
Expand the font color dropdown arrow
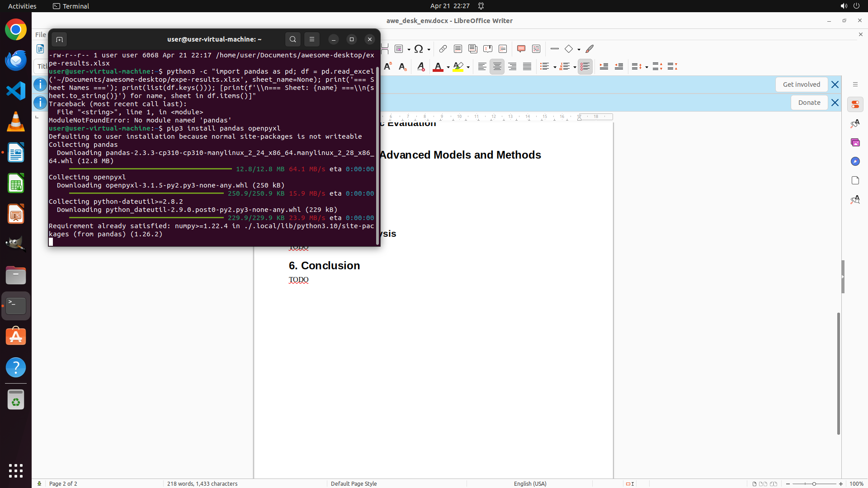(448, 67)
